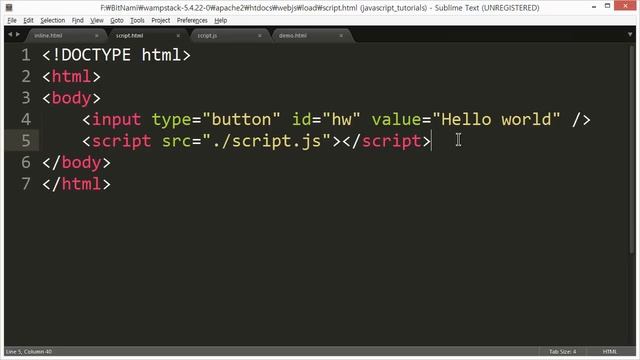The width and height of the screenshot is (640, 360).
Task: Open the HTML syntax selector
Action: pyautogui.click(x=610, y=351)
